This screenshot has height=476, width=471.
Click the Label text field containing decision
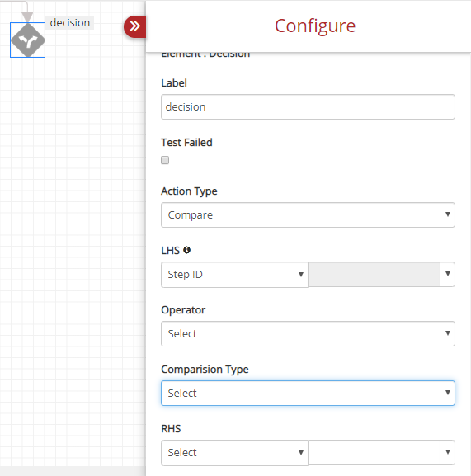(308, 107)
